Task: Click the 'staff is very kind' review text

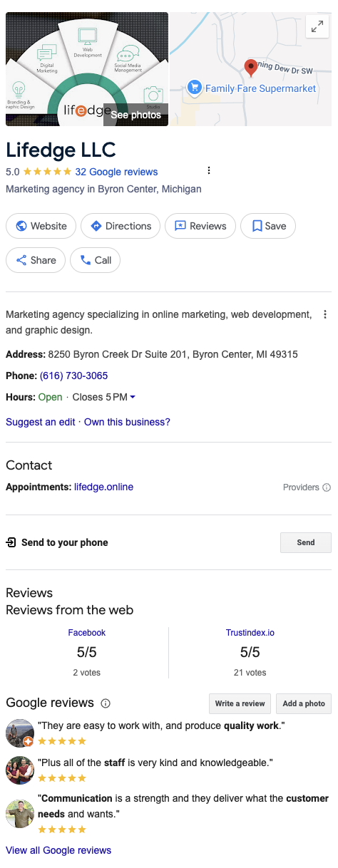Action: click(155, 763)
